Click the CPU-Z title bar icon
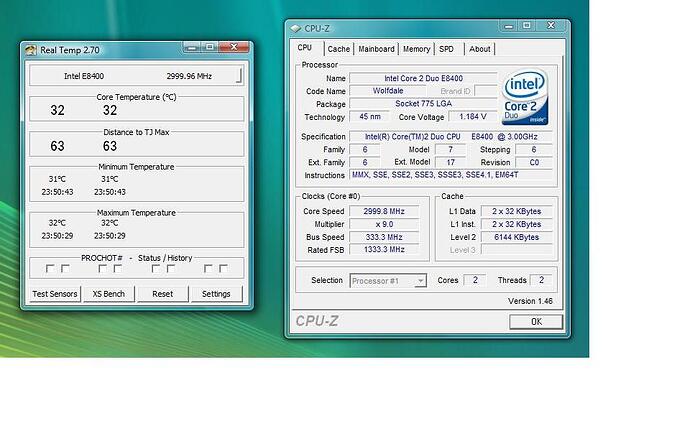This screenshot has height=431, width=690. [296, 29]
